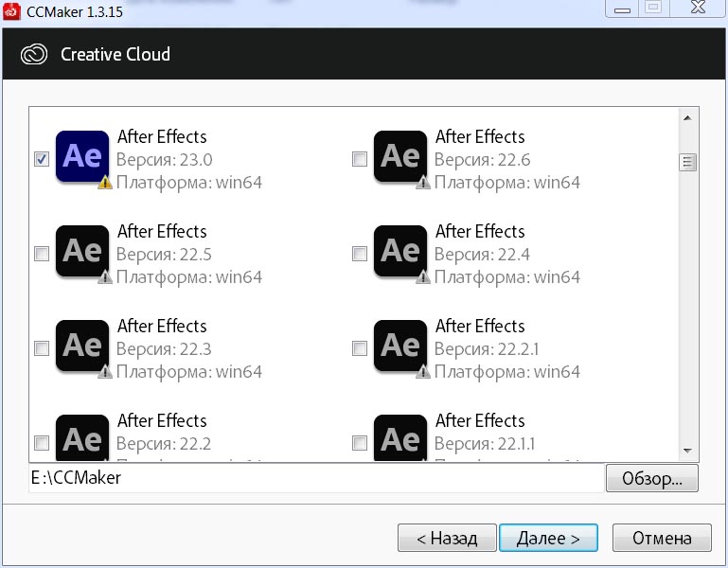Close the CCMaker window
Screen dimensions: 728x568
point(698,8)
